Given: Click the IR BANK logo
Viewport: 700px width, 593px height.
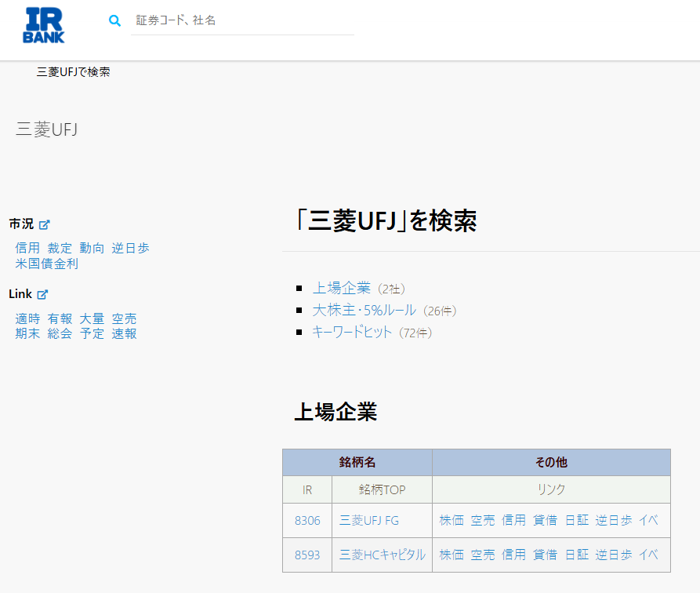Looking at the screenshot, I should coord(44,25).
